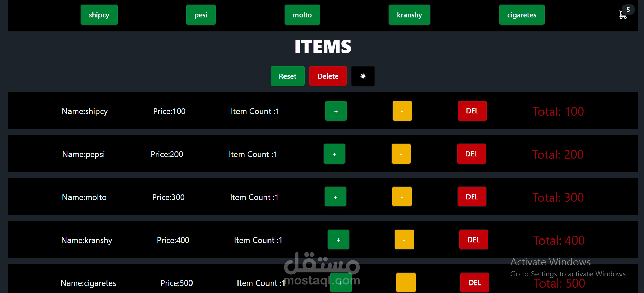Screen dimensions: 644x293
Task: Click the Name:shipcy label
Action: 85,111
